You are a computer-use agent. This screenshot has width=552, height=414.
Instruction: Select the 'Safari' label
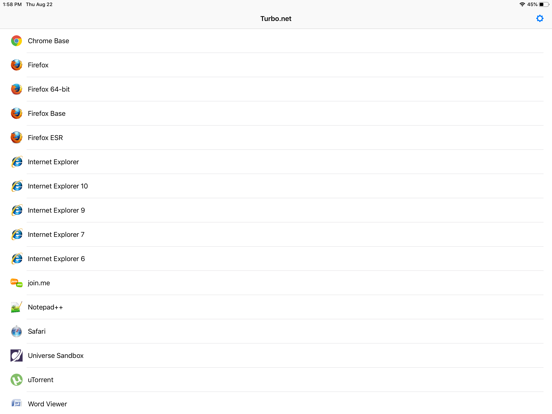coord(37,331)
